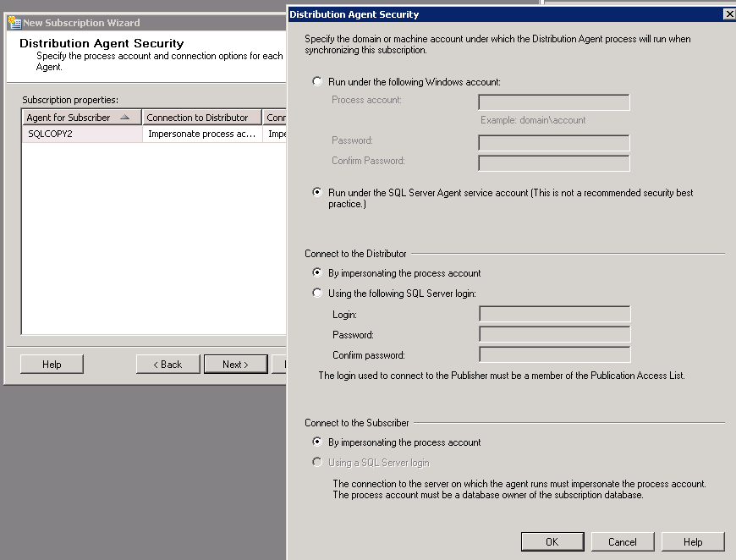Screen dimensions: 736x560
Task: Select impersonating process account for Distributor connection
Action: pyautogui.click(x=318, y=273)
